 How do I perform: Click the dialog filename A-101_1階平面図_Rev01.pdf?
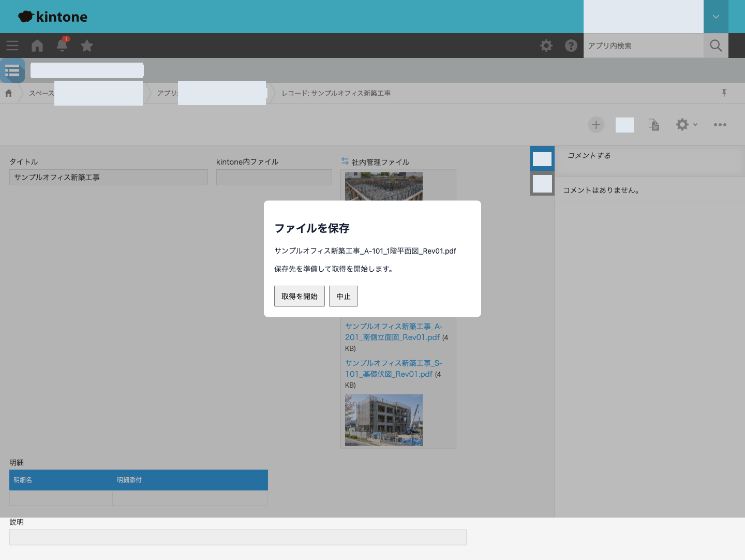pyautogui.click(x=365, y=250)
